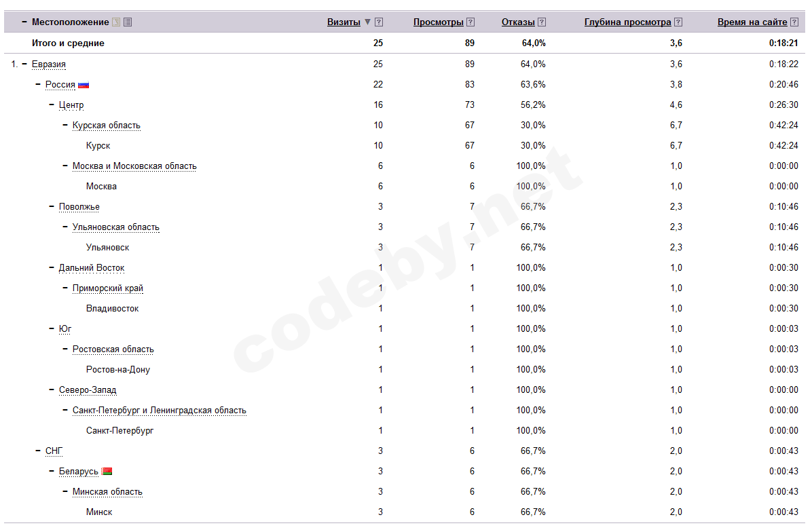Image resolution: width=812 pixels, height=532 pixels.
Task: Sort the table by Просмотры column
Action: coord(438,22)
